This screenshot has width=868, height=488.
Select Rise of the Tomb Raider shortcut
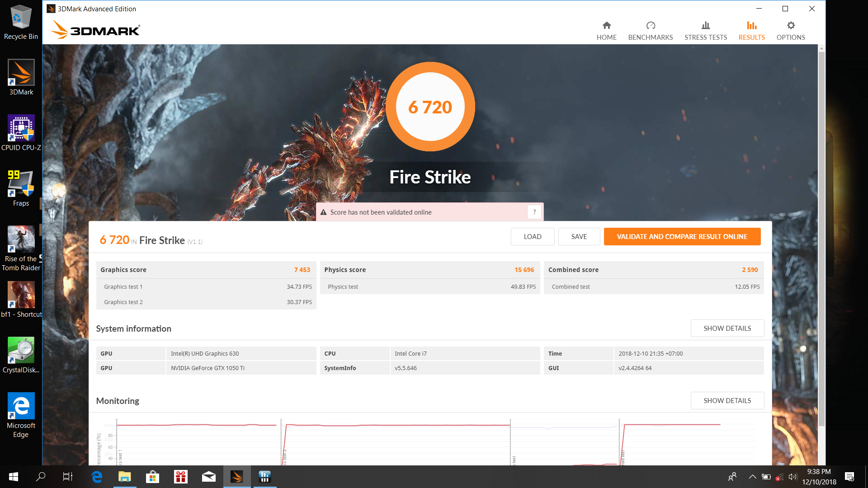21,249
